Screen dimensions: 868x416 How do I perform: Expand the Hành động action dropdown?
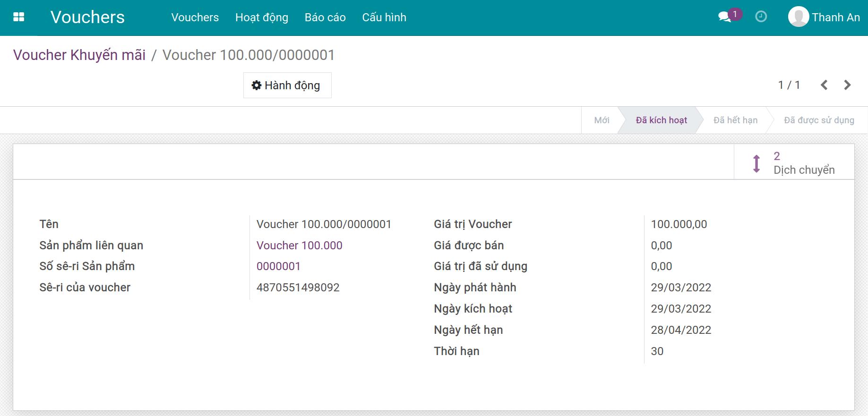287,85
